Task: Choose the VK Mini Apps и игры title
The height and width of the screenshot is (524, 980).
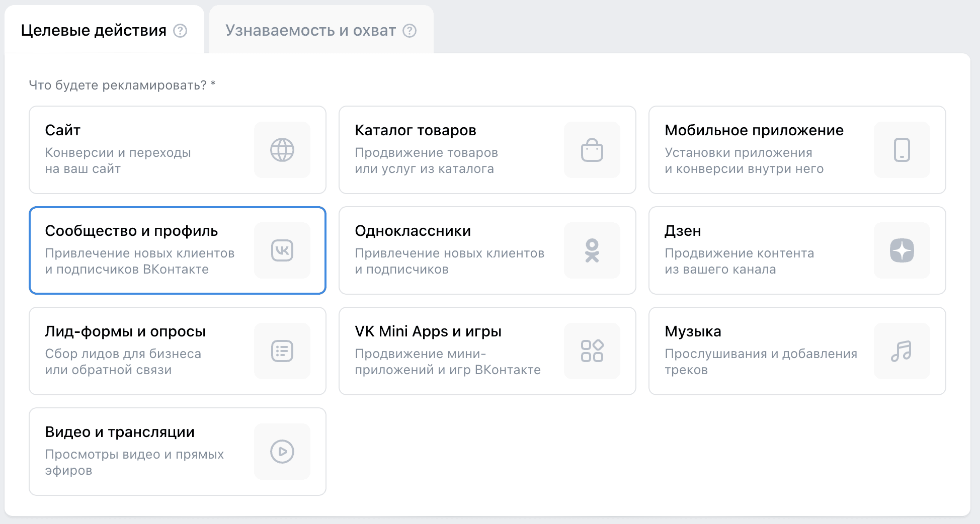Action: [x=428, y=331]
